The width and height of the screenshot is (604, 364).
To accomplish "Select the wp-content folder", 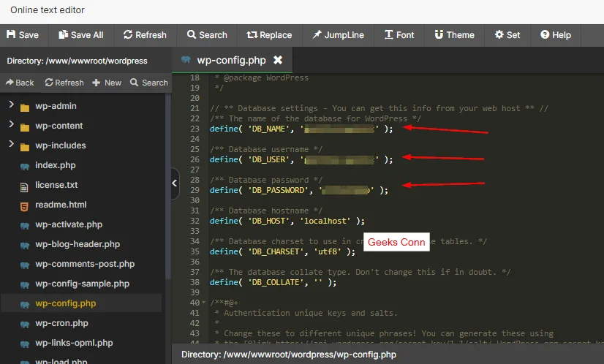I will [59, 126].
